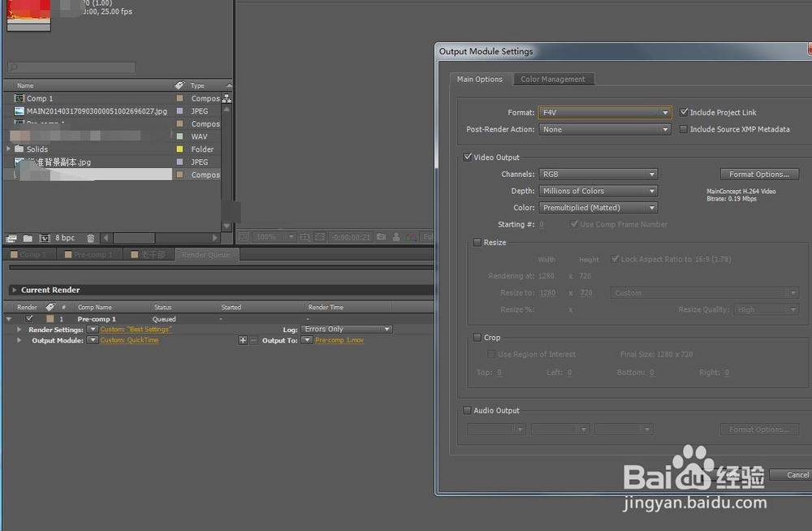Click the always preview this view icon
The height and width of the screenshot is (531, 812).
coord(244,237)
